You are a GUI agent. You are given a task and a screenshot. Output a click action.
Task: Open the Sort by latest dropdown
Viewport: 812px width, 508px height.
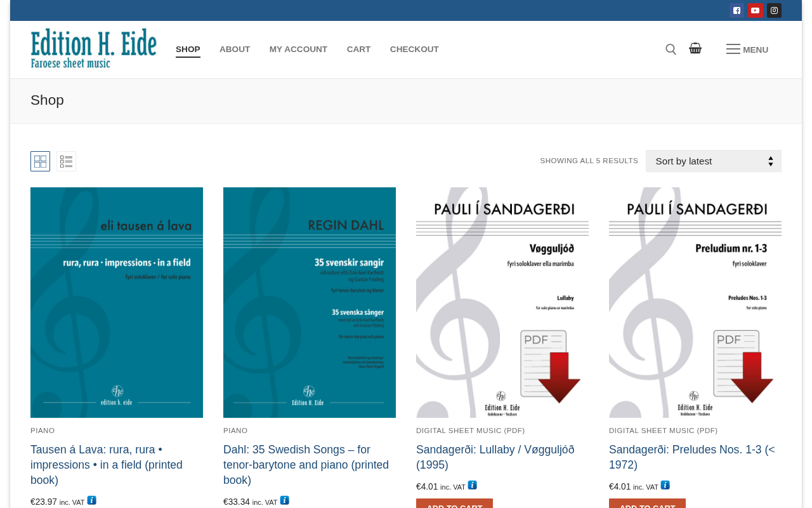click(714, 161)
